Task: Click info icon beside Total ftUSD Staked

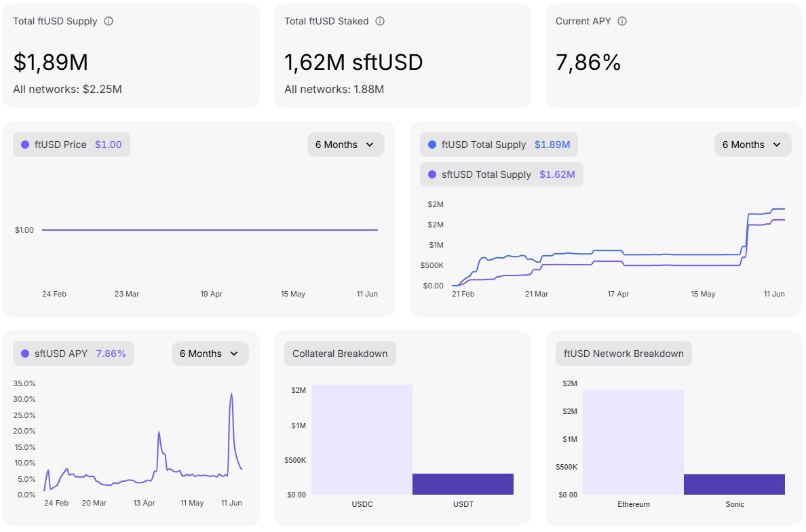Action: pyautogui.click(x=380, y=21)
